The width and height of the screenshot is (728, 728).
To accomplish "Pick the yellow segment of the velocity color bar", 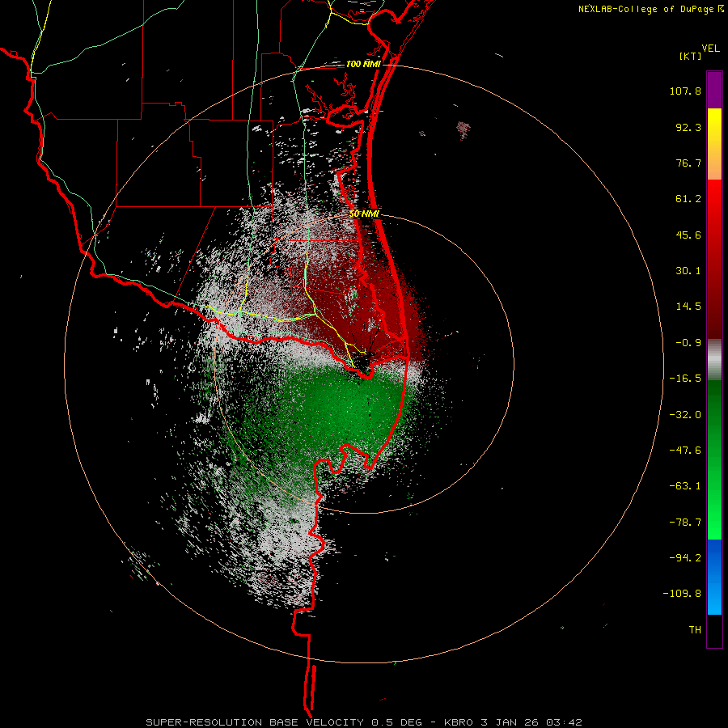I will (714, 144).
